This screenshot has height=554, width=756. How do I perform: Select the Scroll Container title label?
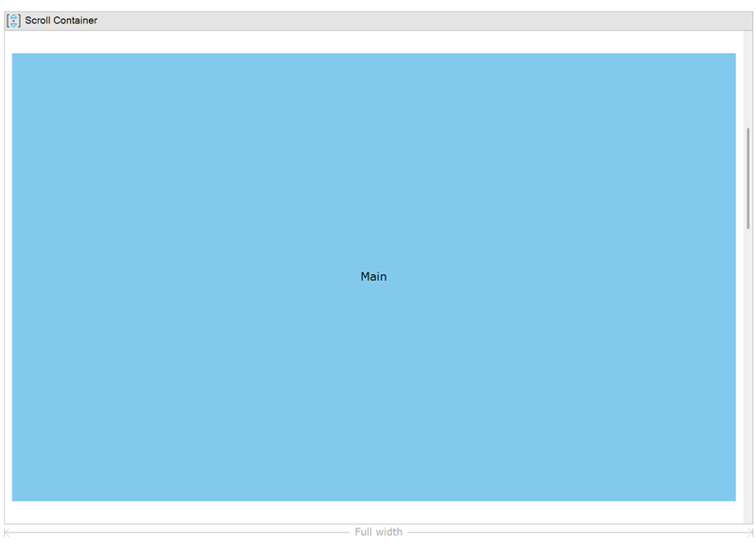tap(61, 20)
